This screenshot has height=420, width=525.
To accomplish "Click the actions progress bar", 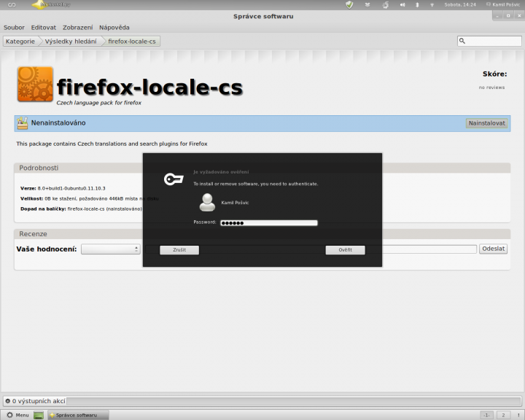I will pos(293,401).
